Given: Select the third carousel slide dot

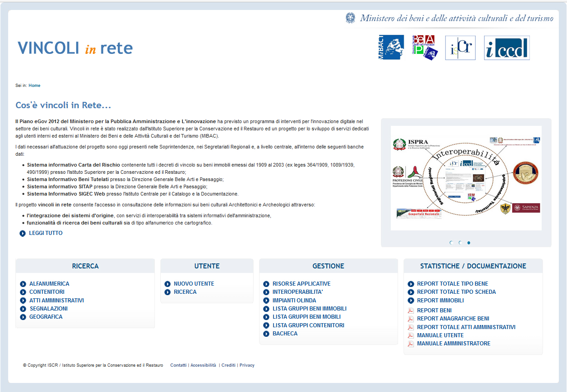Looking at the screenshot, I should (x=469, y=243).
